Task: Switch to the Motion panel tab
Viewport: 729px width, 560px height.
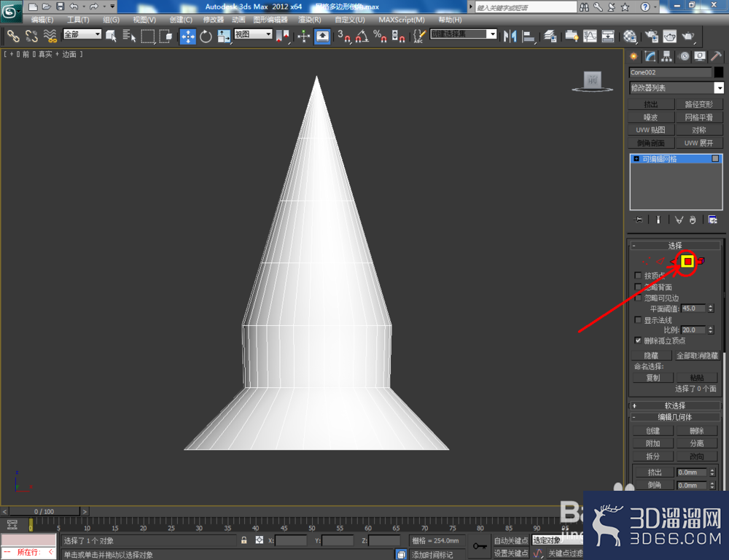Action: coord(684,57)
